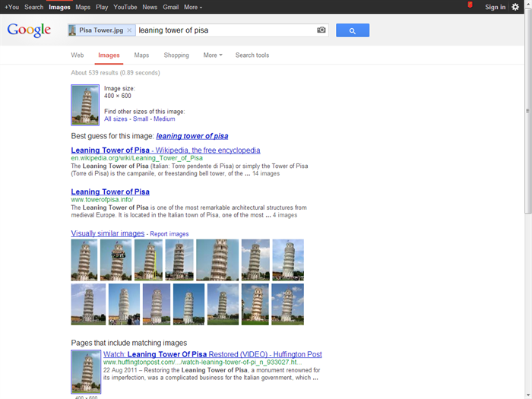
Task: Open Search in the top black bar
Action: click(x=33, y=7)
